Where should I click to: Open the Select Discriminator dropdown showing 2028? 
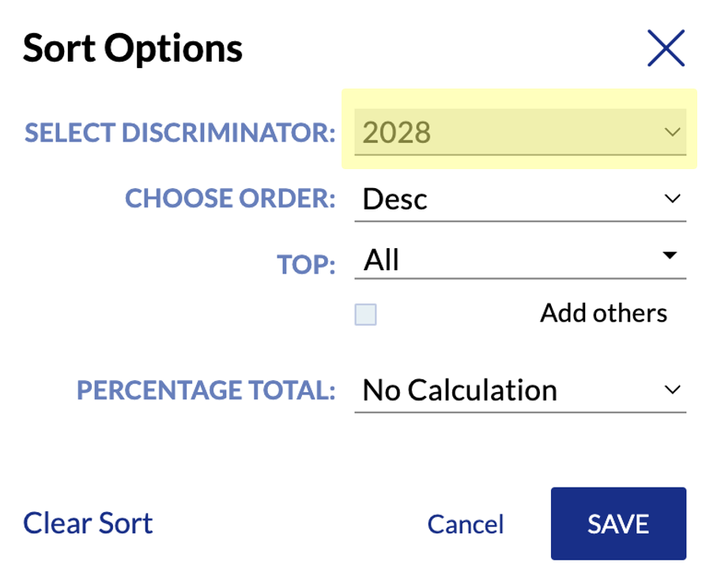click(520, 132)
